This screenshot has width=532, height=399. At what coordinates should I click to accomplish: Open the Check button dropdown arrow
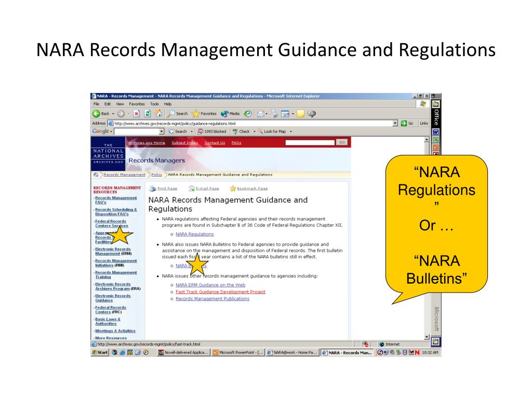tap(254, 131)
